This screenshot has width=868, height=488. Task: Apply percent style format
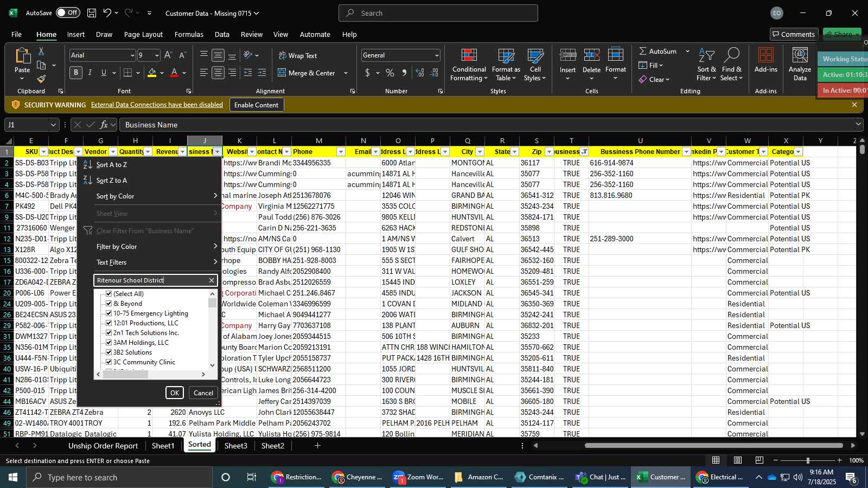390,73
